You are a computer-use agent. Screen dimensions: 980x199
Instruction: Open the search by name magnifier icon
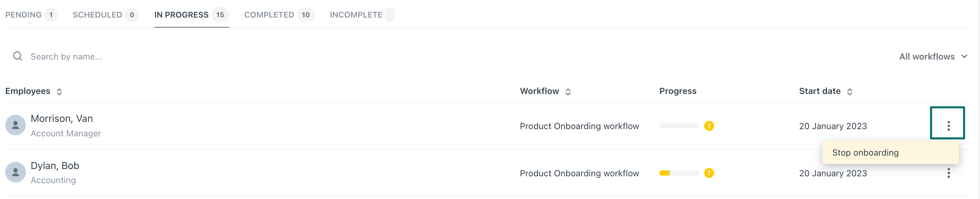(18, 56)
